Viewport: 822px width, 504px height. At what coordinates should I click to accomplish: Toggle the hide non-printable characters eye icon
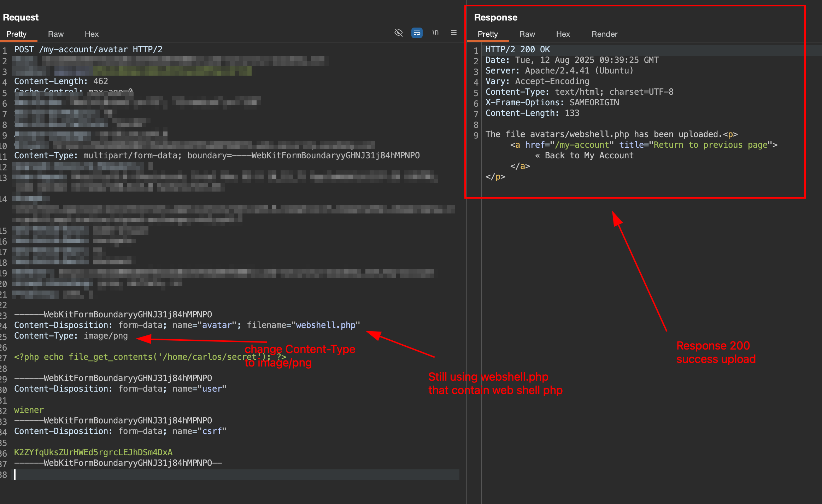click(398, 33)
